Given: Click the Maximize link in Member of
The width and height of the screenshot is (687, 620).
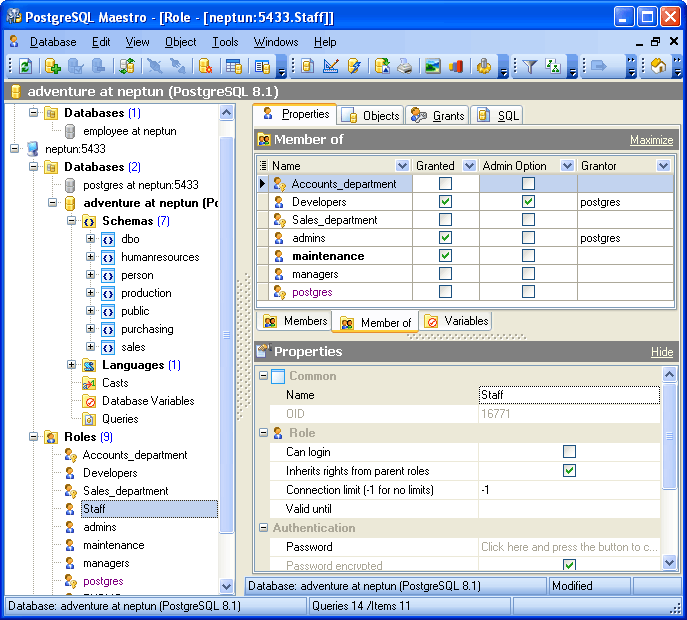Looking at the screenshot, I should click(x=650, y=140).
